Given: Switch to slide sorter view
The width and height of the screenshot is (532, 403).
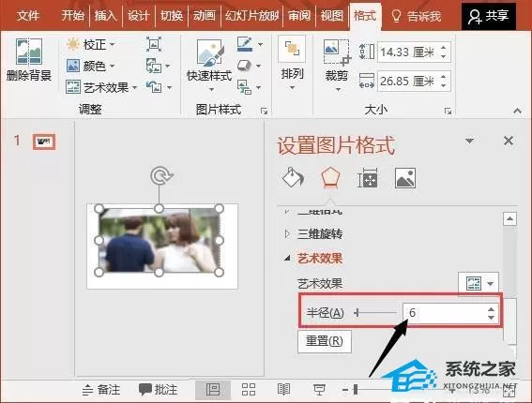Looking at the screenshot, I should (x=249, y=390).
